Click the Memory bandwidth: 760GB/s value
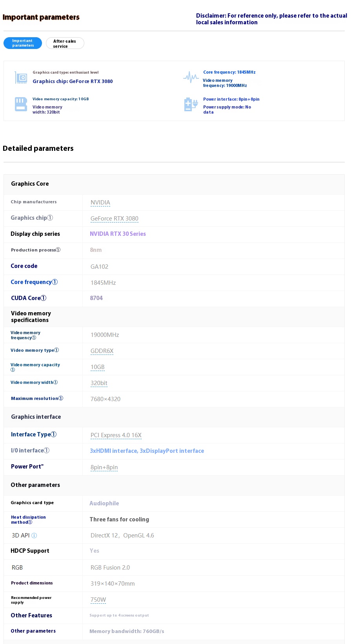This screenshot has width=353, height=644. [x=127, y=631]
